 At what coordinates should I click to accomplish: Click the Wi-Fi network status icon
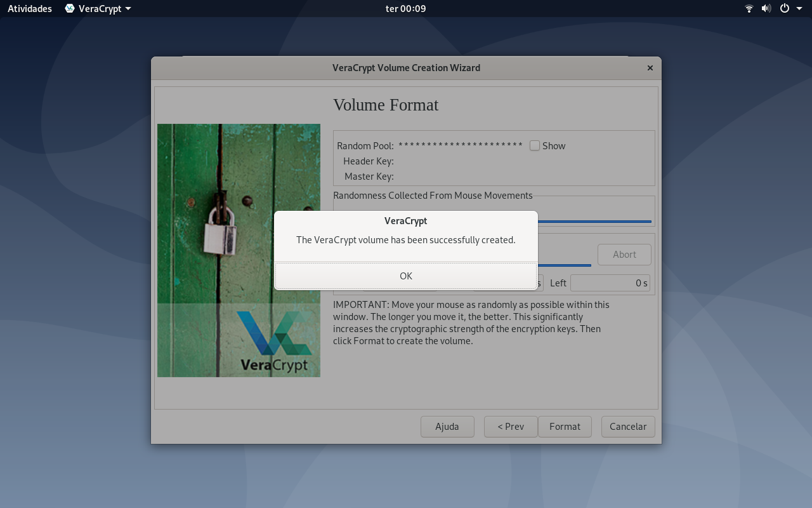tap(749, 9)
